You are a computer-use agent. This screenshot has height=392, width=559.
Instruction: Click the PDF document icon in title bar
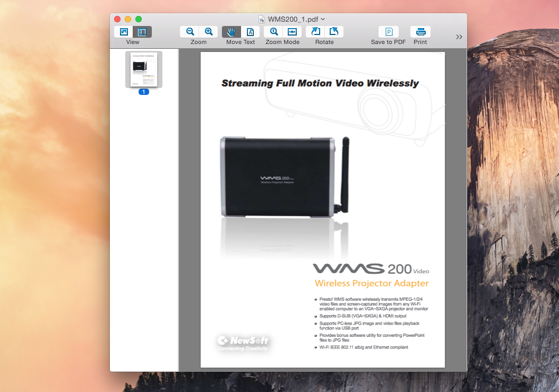click(262, 19)
